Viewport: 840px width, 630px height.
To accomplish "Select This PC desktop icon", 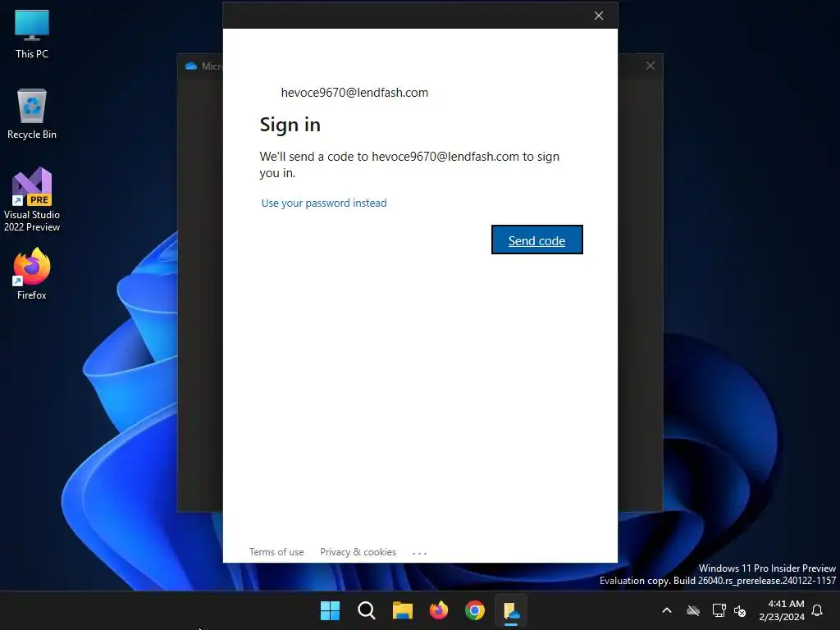I will click(32, 34).
